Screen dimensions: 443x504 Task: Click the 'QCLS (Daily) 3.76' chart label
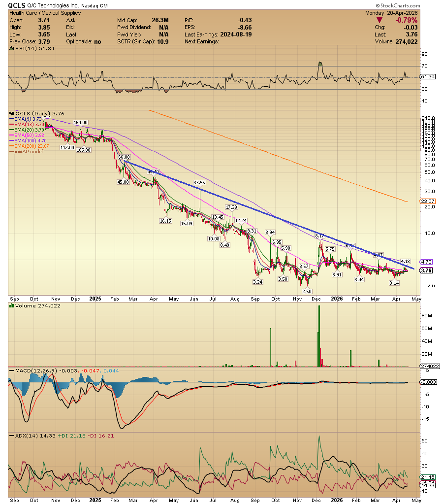tap(40, 113)
